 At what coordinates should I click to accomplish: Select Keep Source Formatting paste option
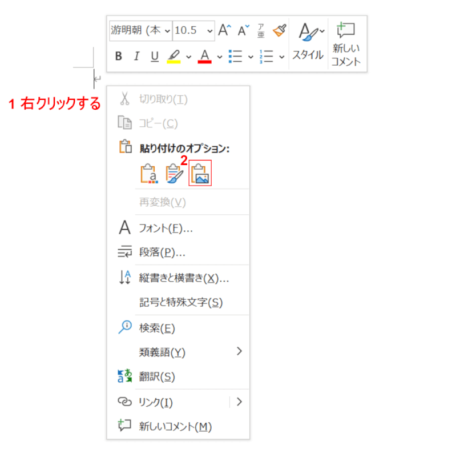[148, 174]
